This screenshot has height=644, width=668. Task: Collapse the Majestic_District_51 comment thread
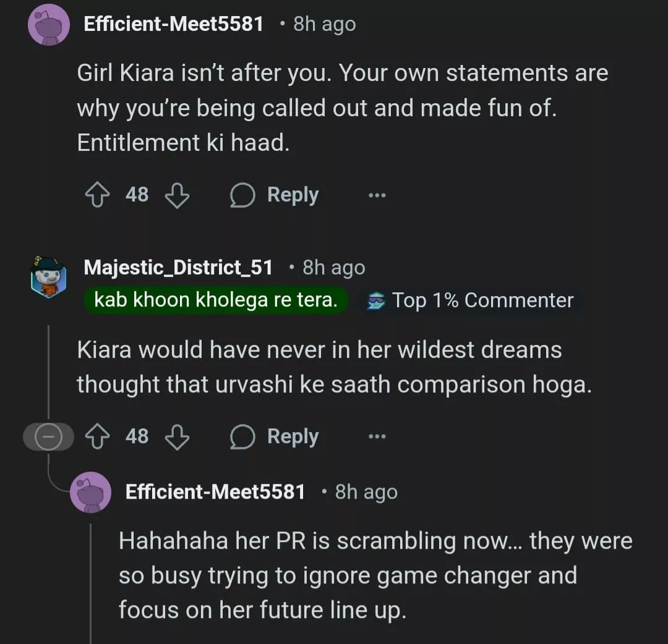(48, 437)
